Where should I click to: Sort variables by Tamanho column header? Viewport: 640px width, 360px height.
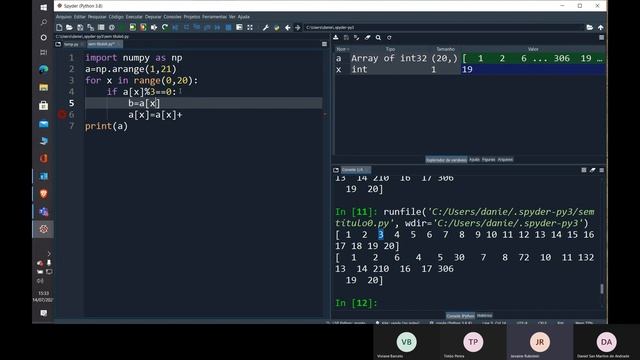445,49
